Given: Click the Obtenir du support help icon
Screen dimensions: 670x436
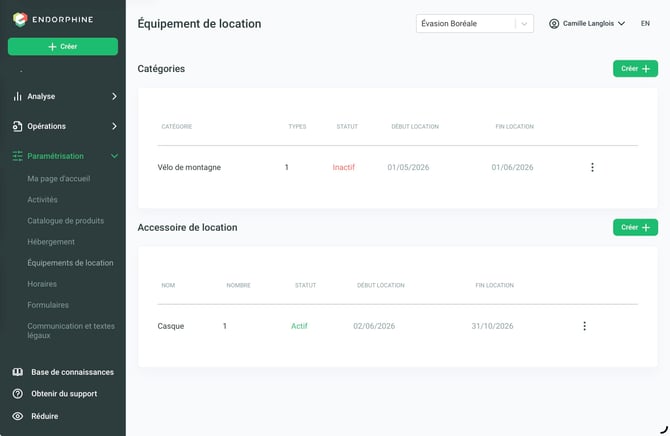Looking at the screenshot, I should pyautogui.click(x=18, y=394).
